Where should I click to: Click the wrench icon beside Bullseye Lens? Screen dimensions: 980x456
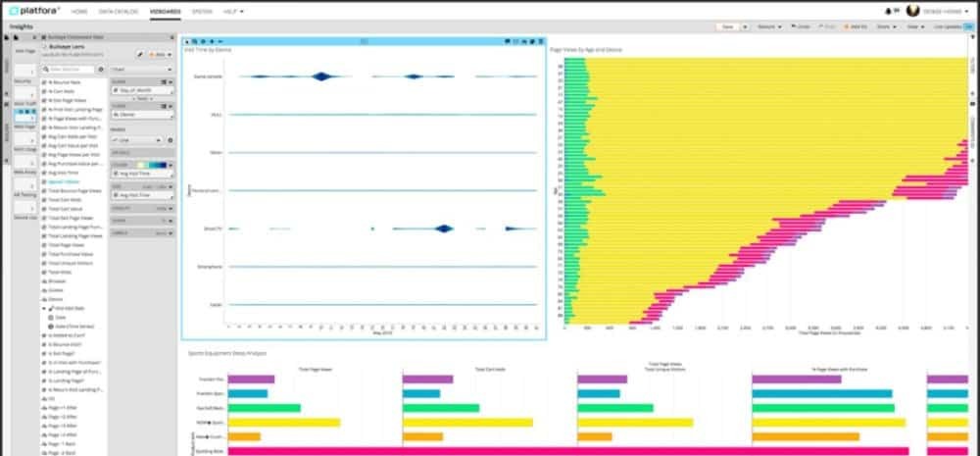click(140, 56)
